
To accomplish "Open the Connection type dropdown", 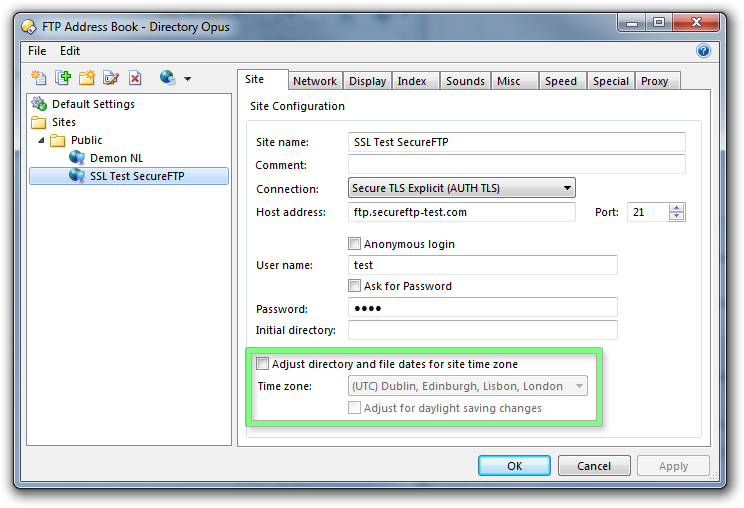I will pyautogui.click(x=462, y=188).
